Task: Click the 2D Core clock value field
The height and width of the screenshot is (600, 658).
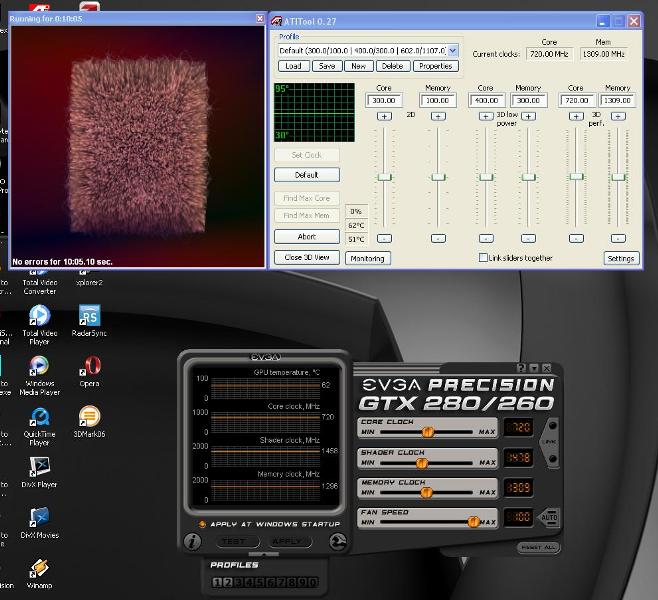Action: pyautogui.click(x=384, y=100)
